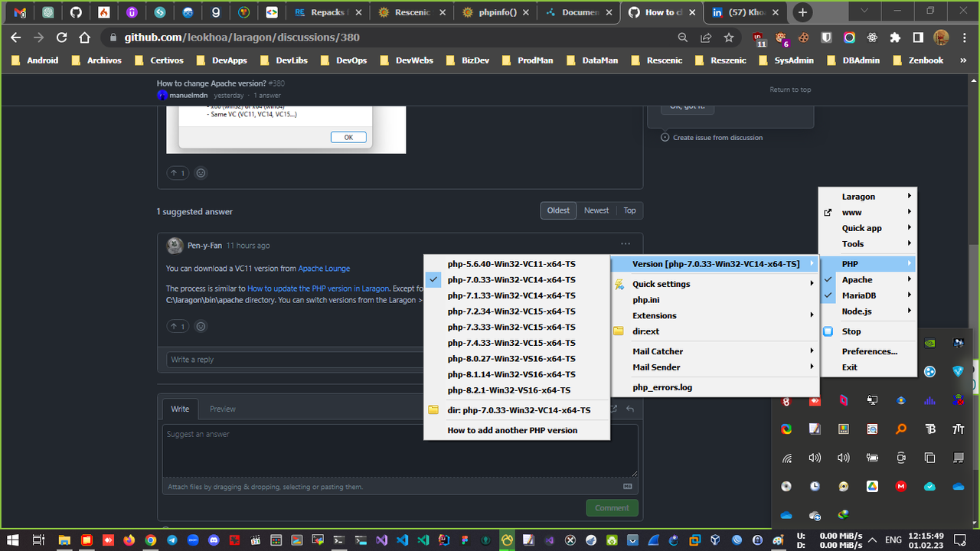Screen dimensions: 980x551
Task: Open the Gmail pinned tab
Action: click(21, 12)
